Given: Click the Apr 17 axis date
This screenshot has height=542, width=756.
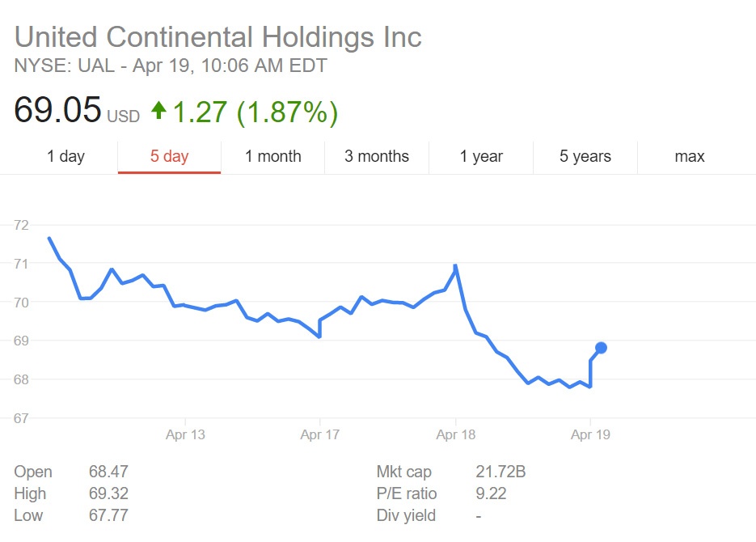Looking at the screenshot, I should (319, 435).
